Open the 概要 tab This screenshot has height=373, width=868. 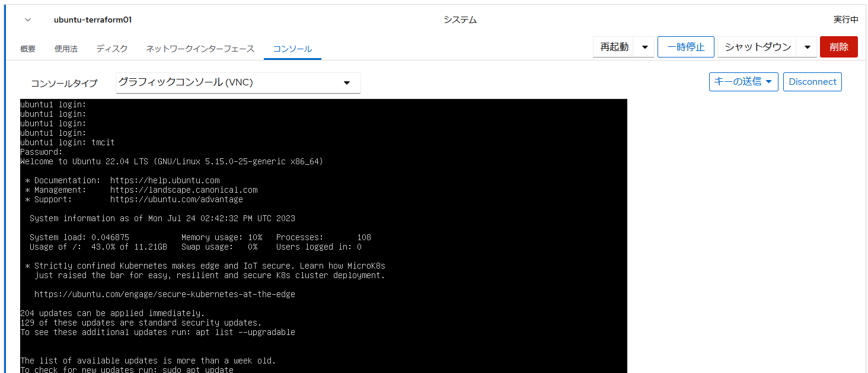coord(28,49)
